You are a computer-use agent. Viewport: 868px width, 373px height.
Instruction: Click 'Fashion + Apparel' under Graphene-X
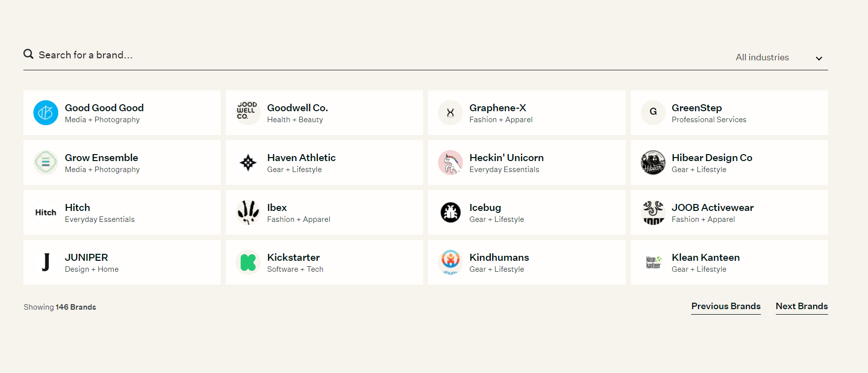click(x=501, y=120)
